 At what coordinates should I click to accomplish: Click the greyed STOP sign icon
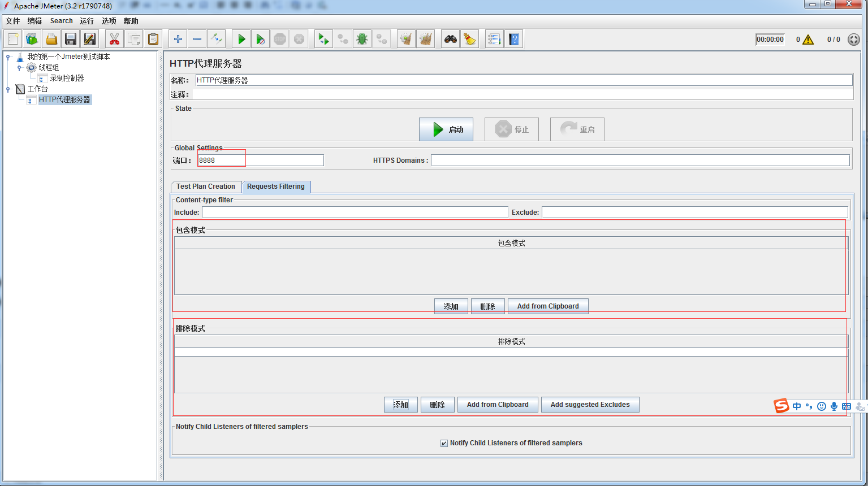(x=280, y=39)
